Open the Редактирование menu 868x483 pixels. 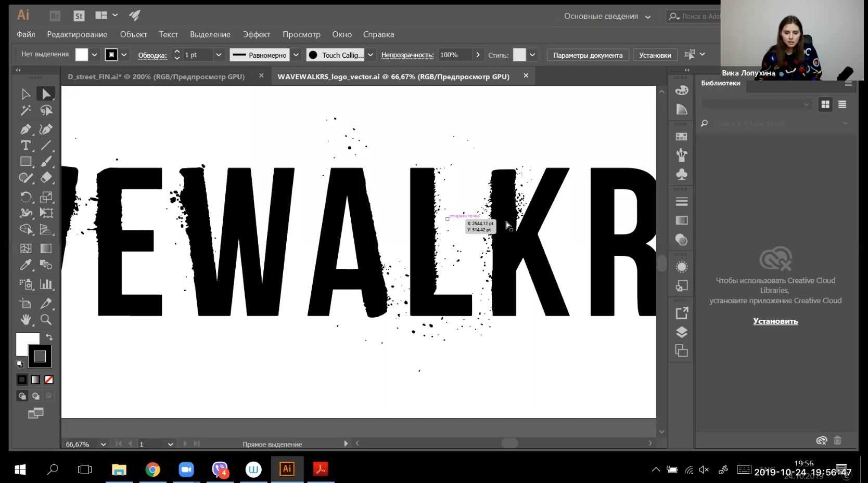pyautogui.click(x=77, y=34)
